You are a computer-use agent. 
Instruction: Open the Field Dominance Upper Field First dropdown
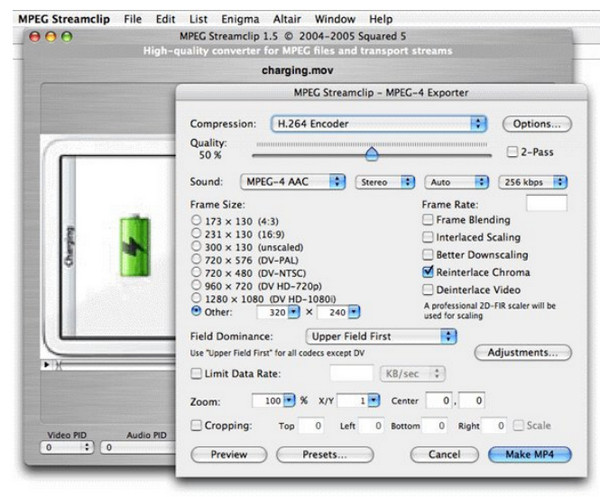381,337
